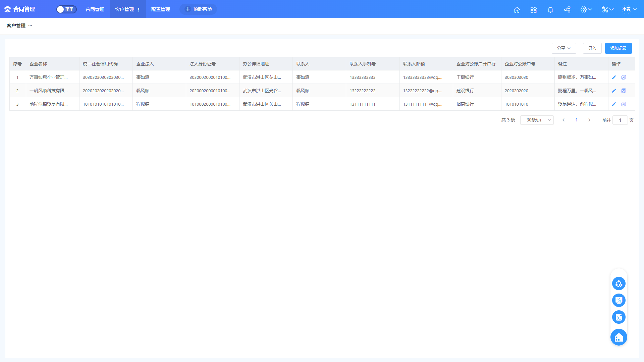644x362 pixels.
Task: Switch to the 客户管理 tab
Action: click(x=124, y=9)
